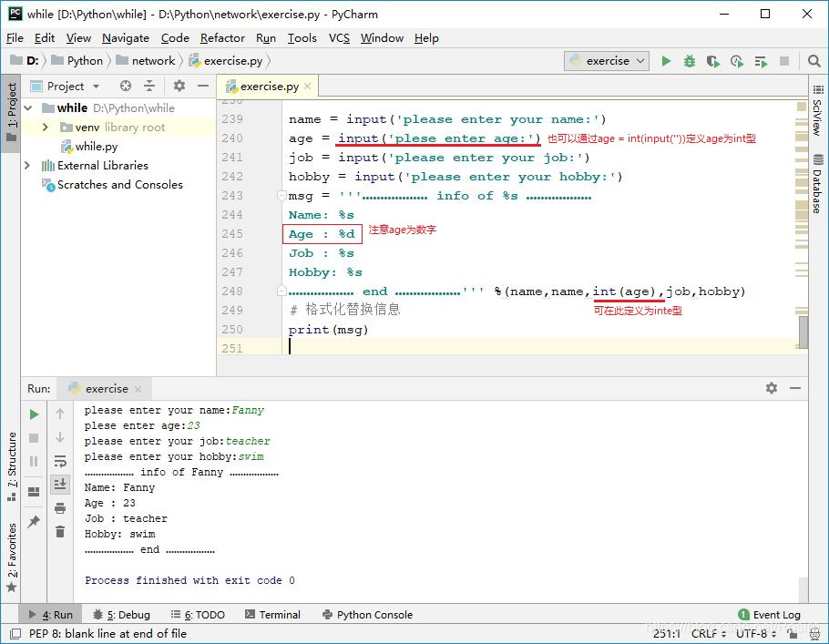Close the exercise Run tab
829x644 pixels.
[x=138, y=389]
